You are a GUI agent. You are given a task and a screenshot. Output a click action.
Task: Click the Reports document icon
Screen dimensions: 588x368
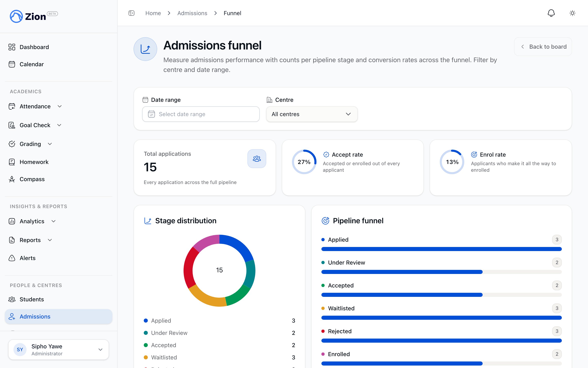click(x=12, y=240)
